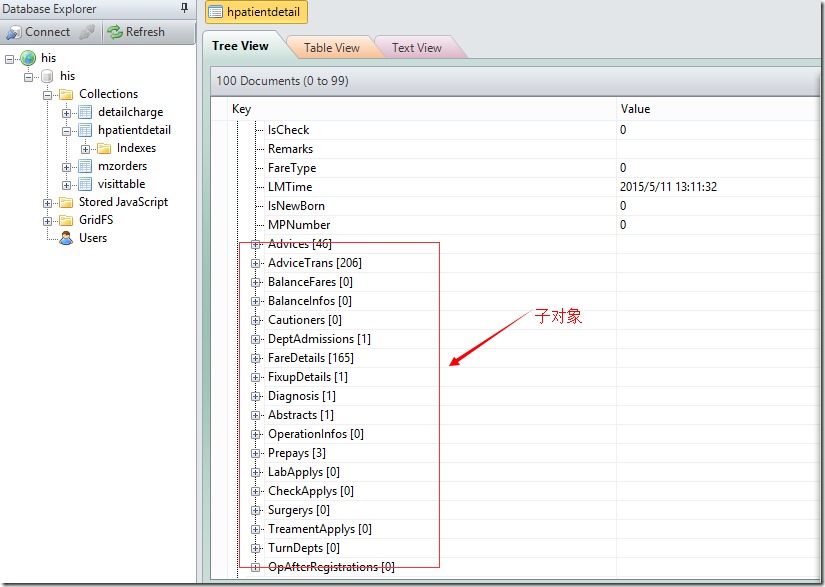Expand the Indexes folder

(x=85, y=148)
